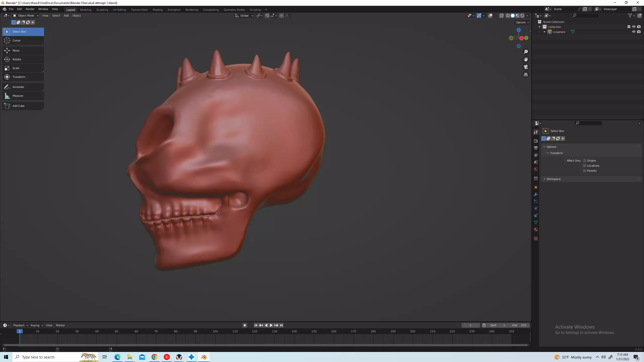Open the Render menu
Viewport: 644px width, 362px height.
pyautogui.click(x=30, y=9)
